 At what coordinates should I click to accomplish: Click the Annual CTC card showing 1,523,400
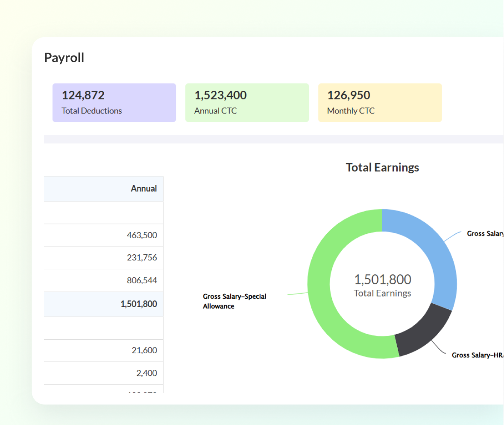tap(247, 102)
